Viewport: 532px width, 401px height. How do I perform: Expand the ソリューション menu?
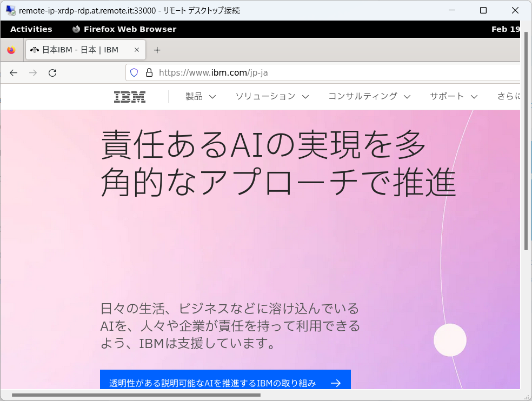(x=272, y=96)
